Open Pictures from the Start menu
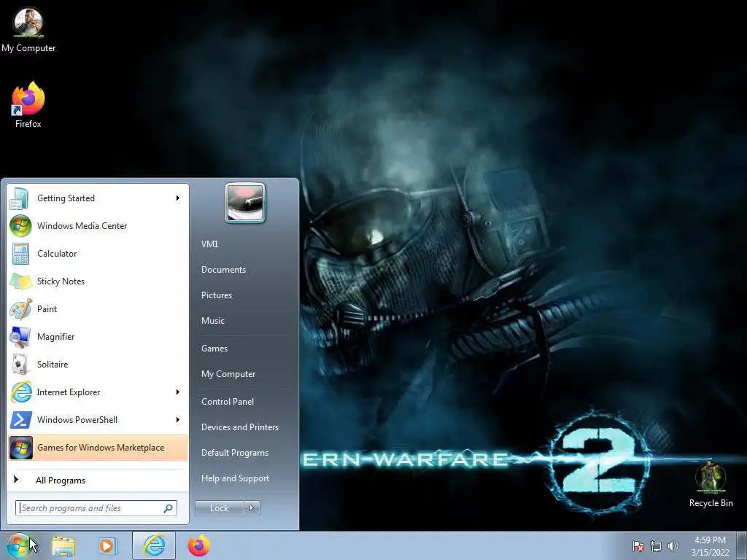747x560 pixels. tap(216, 295)
